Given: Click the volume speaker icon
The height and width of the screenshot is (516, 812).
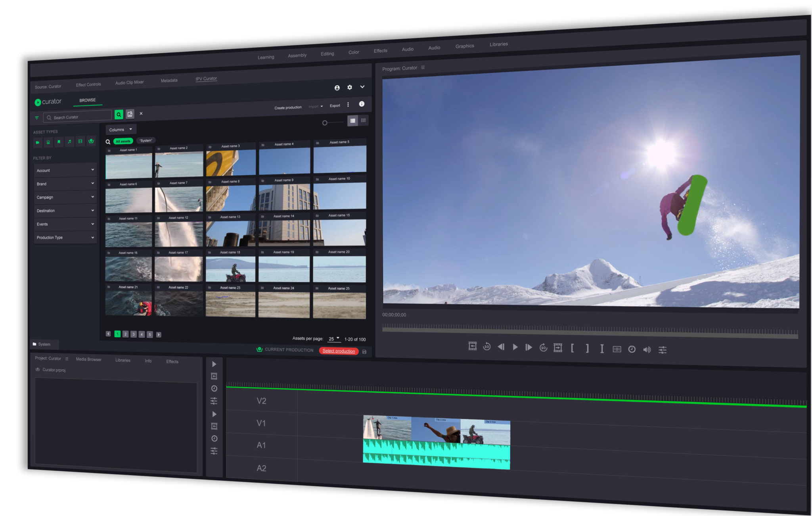Looking at the screenshot, I should 647,349.
